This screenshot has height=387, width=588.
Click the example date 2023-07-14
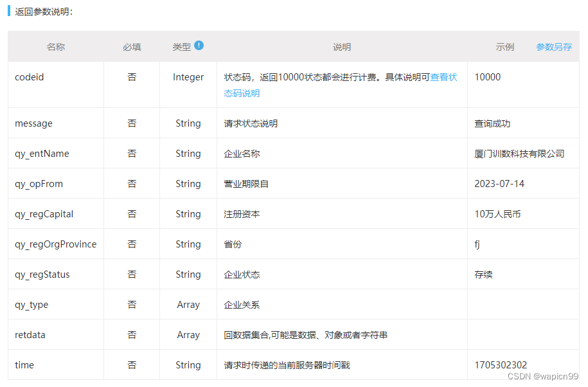(499, 184)
